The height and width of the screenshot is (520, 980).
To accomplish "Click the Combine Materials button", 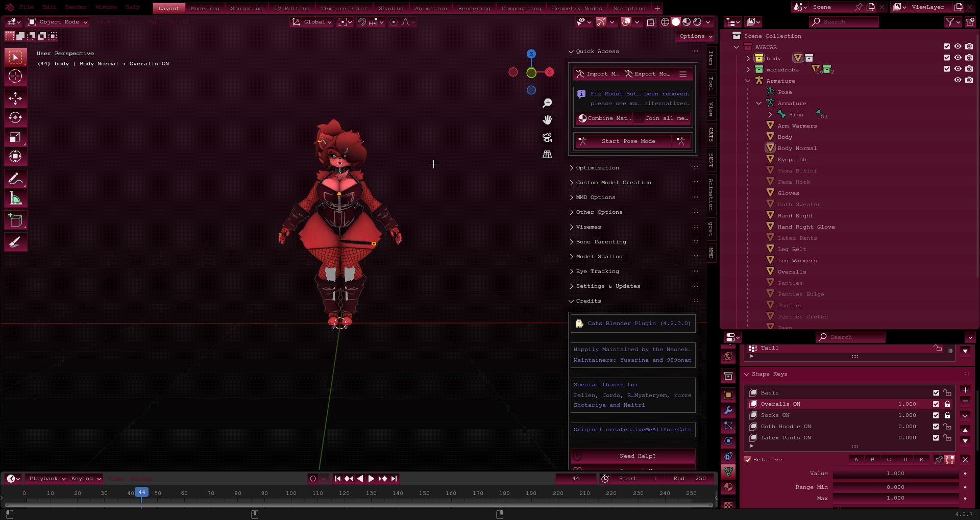I will pos(604,118).
